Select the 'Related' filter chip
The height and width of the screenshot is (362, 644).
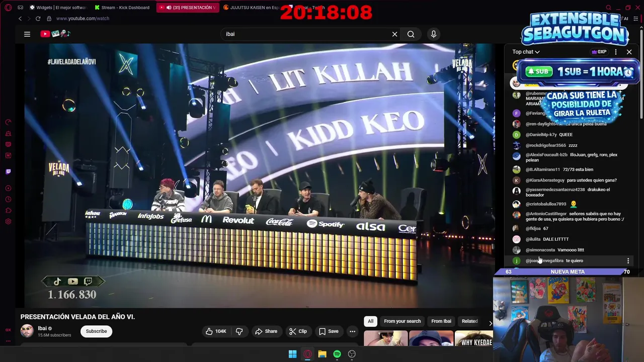tap(469, 321)
